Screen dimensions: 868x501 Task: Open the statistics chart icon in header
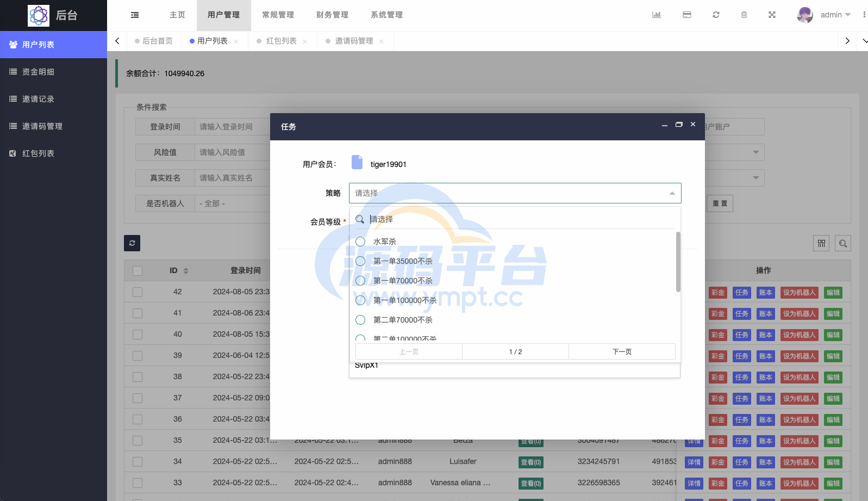pyautogui.click(x=657, y=15)
